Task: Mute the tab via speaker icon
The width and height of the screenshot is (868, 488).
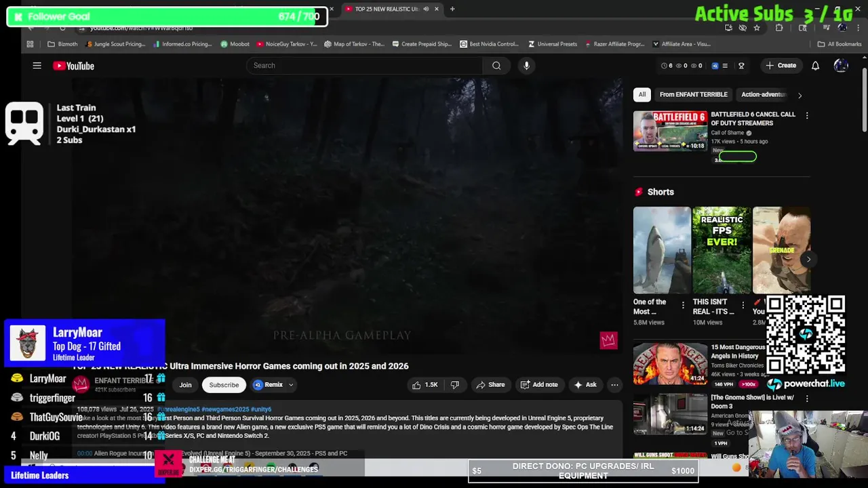Action: click(x=426, y=9)
